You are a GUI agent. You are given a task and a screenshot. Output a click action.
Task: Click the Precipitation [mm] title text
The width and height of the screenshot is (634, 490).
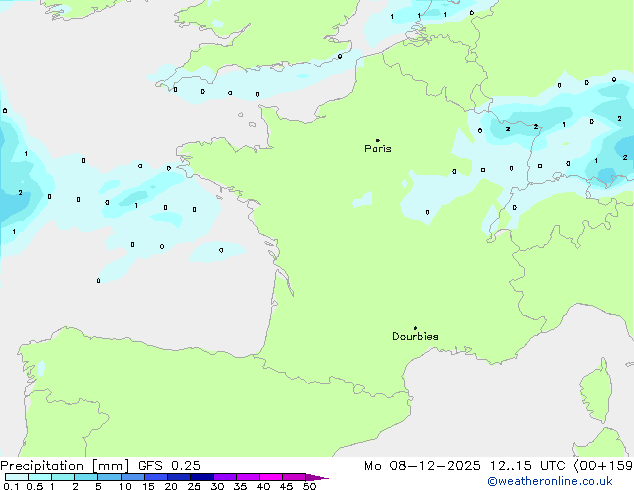65,466
